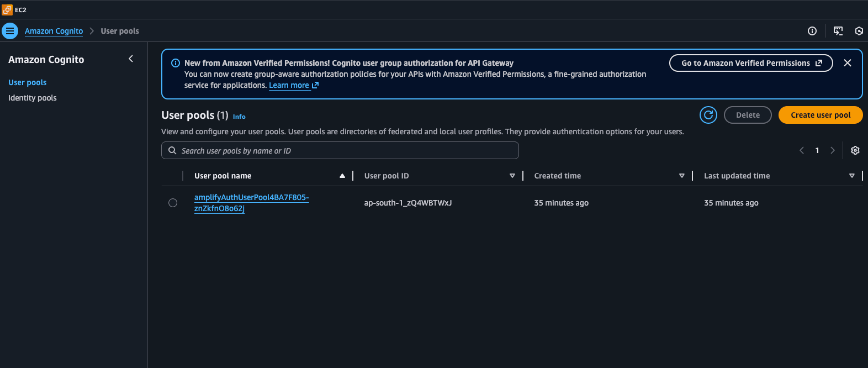Open the info panel icon in header
This screenshot has width=868, height=368.
point(812,31)
